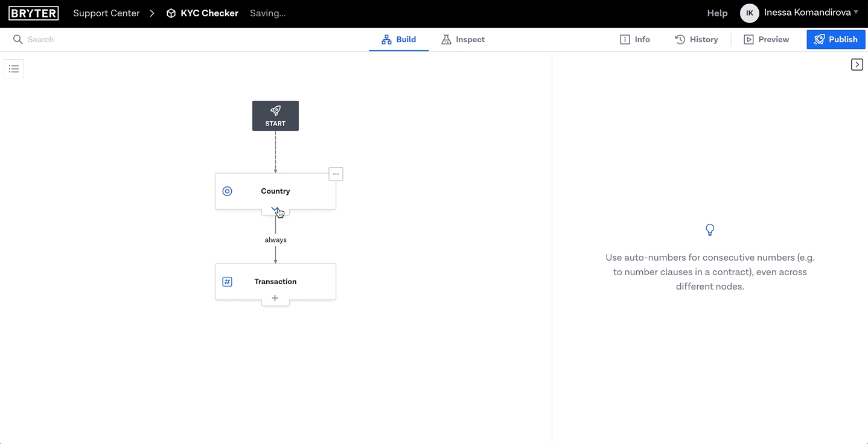The height and width of the screenshot is (444, 868).
Task: Click the Saving... status text
Action: pos(268,13)
